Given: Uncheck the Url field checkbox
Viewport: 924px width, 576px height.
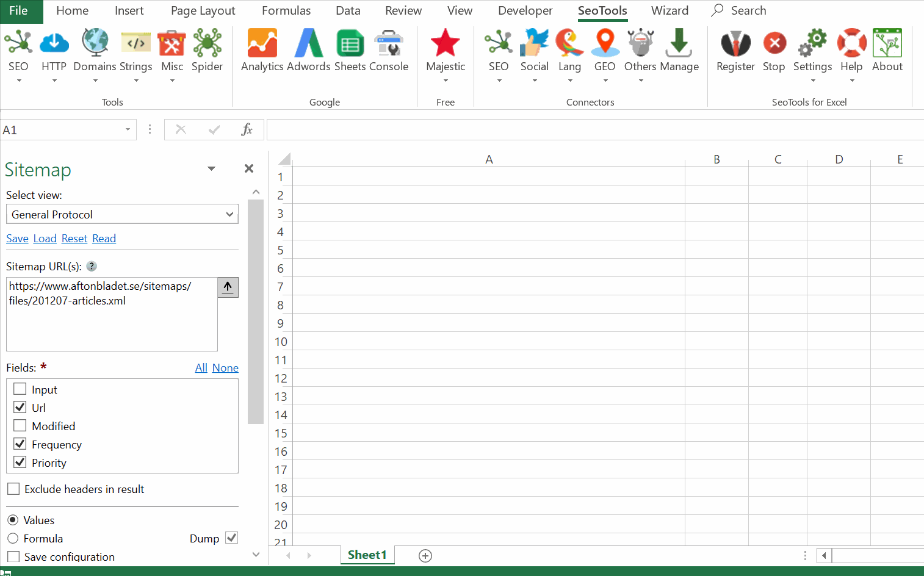Looking at the screenshot, I should coord(20,408).
